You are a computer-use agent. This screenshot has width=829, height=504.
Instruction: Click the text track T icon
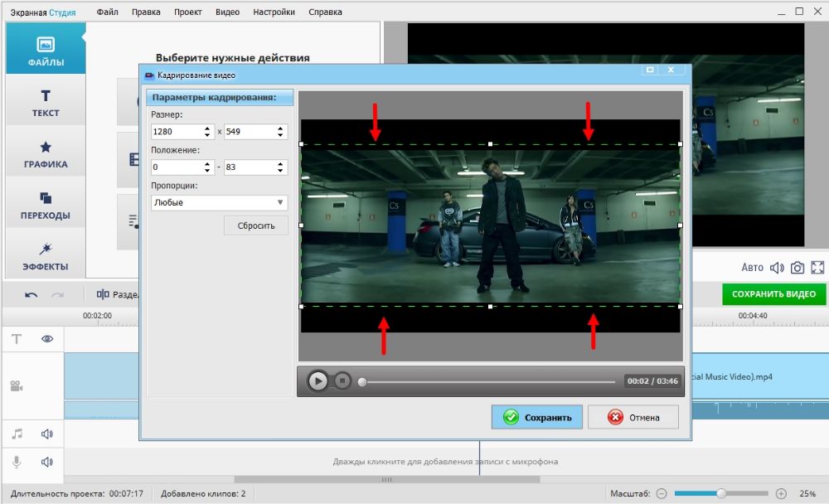[17, 338]
